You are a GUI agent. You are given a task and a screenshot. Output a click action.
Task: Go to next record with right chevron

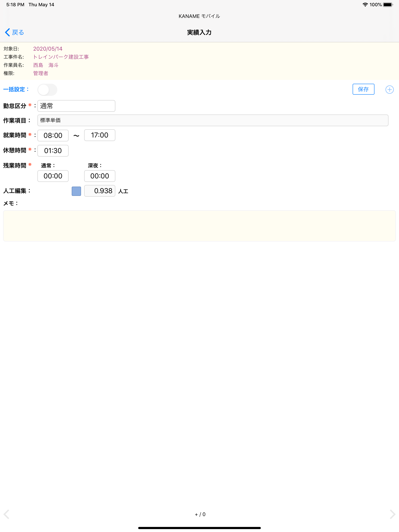pos(392,514)
